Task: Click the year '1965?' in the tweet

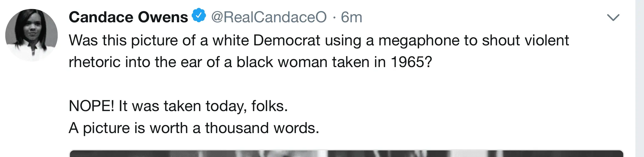Action: [411, 62]
